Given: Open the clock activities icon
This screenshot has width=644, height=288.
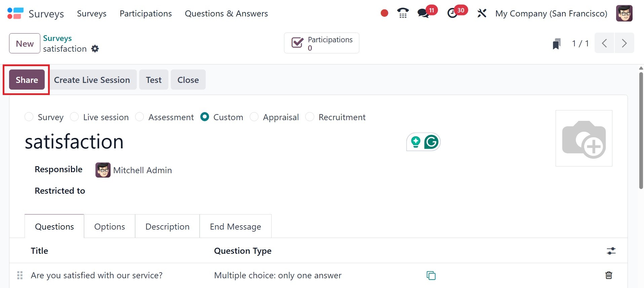Looking at the screenshot, I should coord(452,13).
